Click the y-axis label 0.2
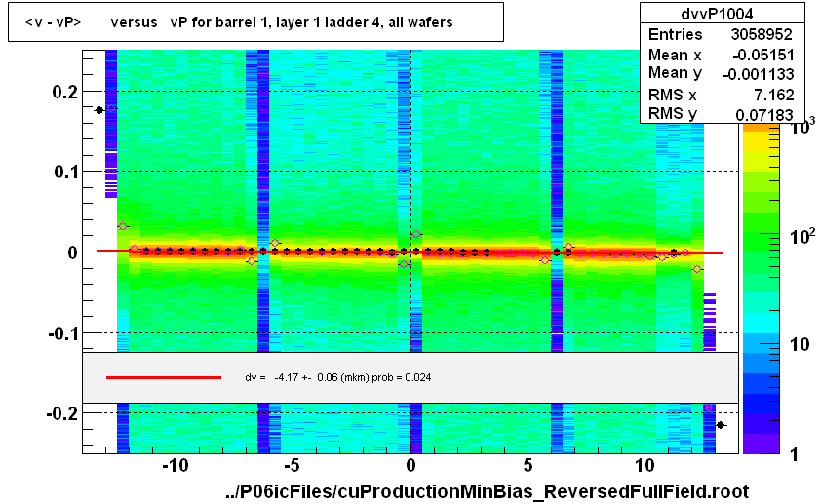821x504 pixels. click(65, 92)
